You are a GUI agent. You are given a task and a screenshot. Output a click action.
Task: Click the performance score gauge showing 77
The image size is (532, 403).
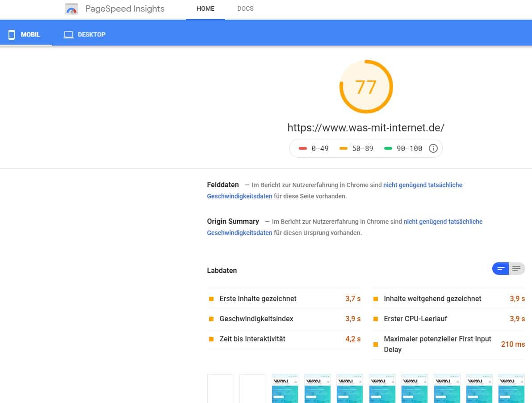pos(366,87)
